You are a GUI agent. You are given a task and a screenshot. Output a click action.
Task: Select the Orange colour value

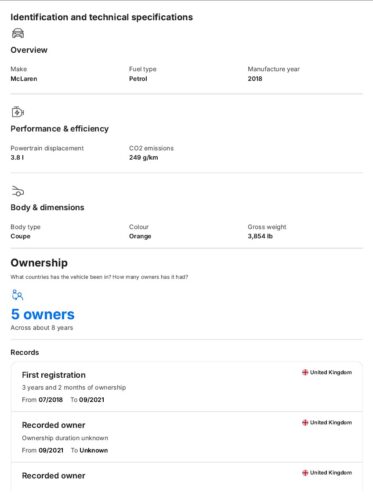[x=140, y=236]
